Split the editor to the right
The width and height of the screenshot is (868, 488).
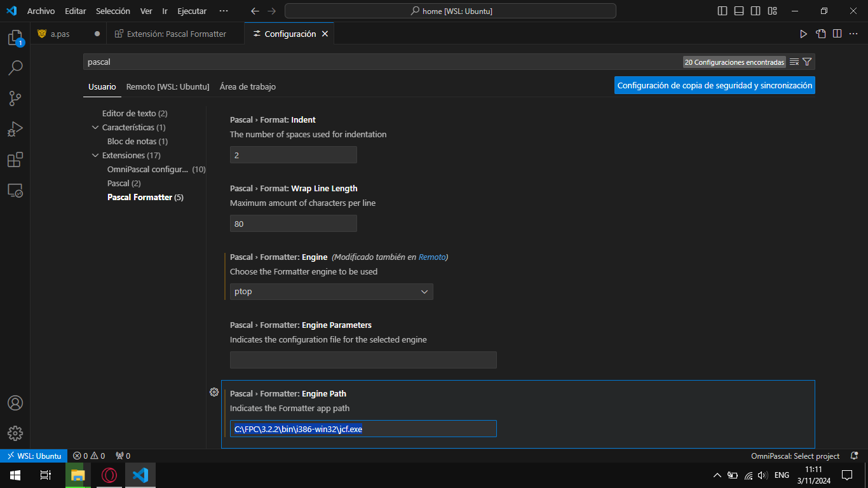[x=837, y=34]
